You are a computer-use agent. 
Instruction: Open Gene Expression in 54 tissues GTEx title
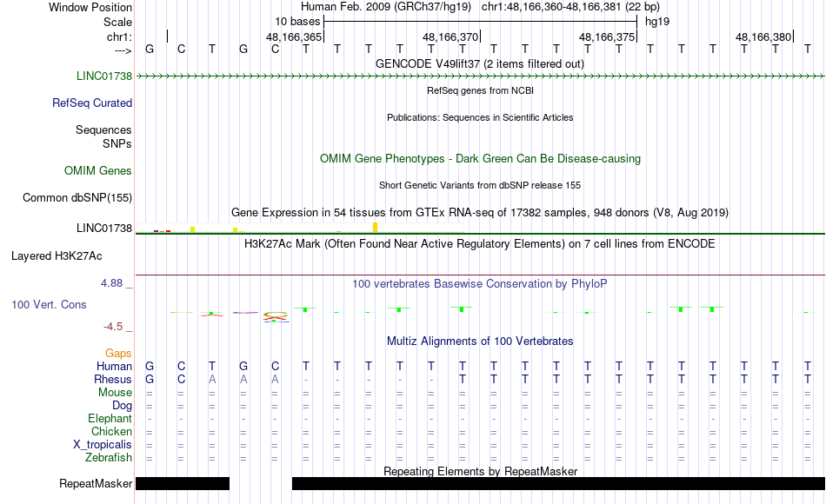[480, 212]
